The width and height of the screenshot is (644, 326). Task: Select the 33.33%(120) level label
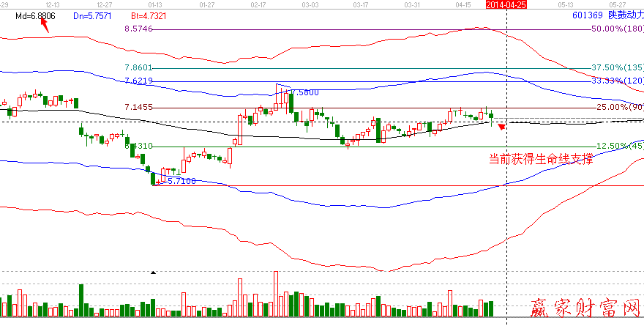click(616, 80)
